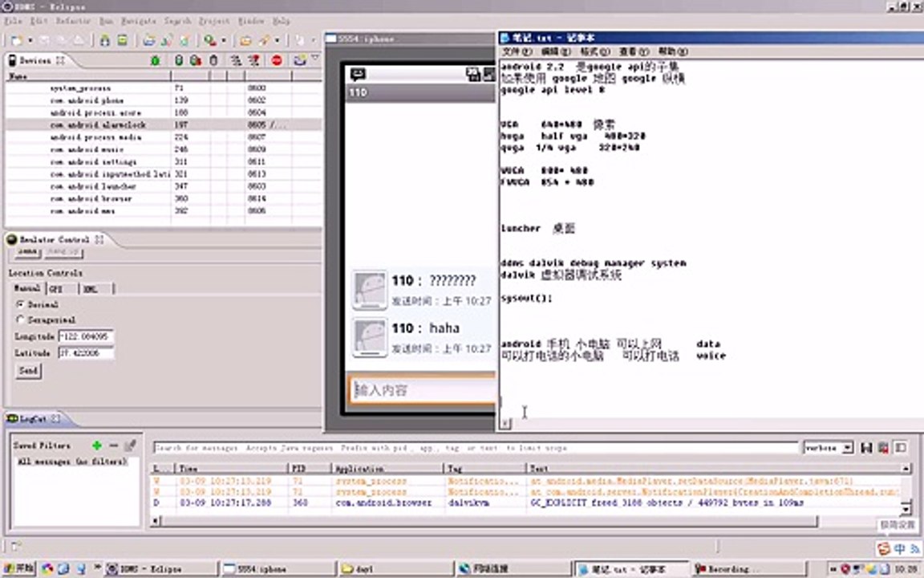Switch to 5554:iphone emulator taskbar button
Viewport: 924px width, 578px height.
[277, 568]
